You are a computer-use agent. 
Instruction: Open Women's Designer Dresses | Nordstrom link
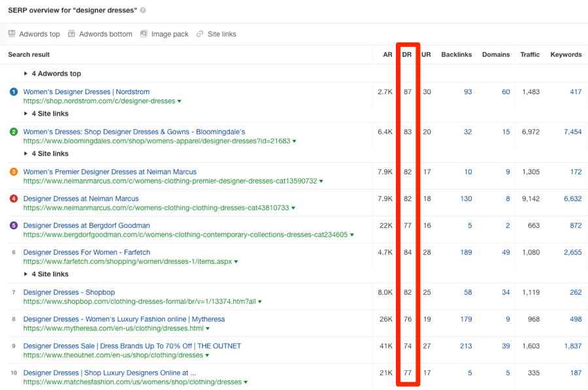[86, 91]
